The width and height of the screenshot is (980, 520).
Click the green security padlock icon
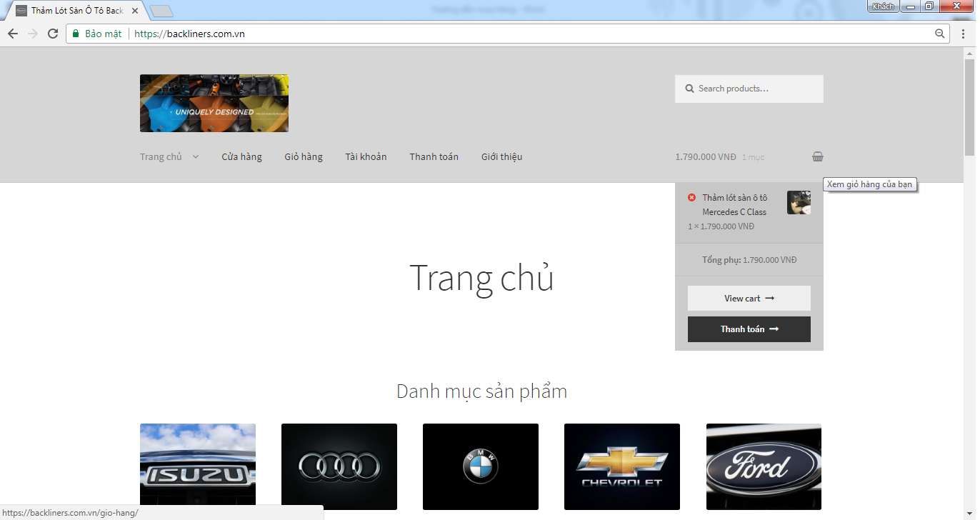coord(76,34)
